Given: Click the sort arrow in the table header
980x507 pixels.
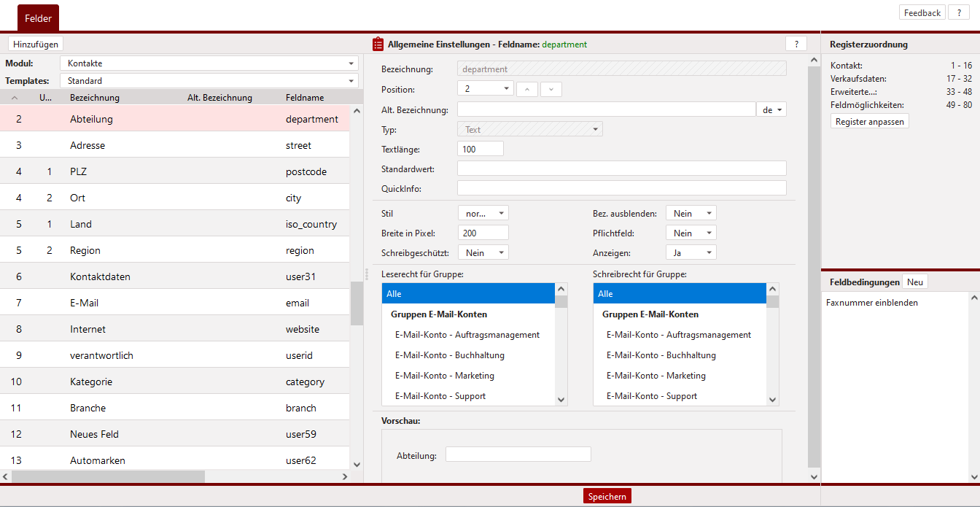Looking at the screenshot, I should click(15, 98).
